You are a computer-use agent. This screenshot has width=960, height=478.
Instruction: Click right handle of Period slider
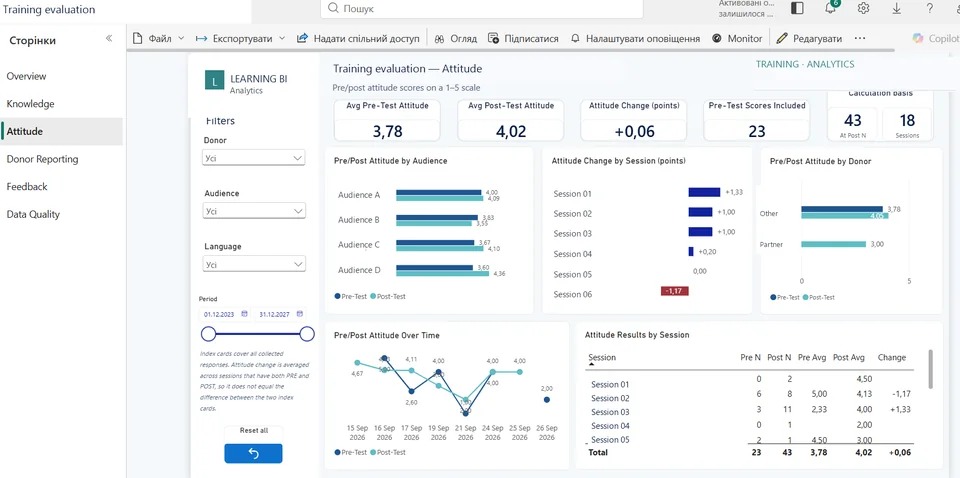pyautogui.click(x=307, y=334)
